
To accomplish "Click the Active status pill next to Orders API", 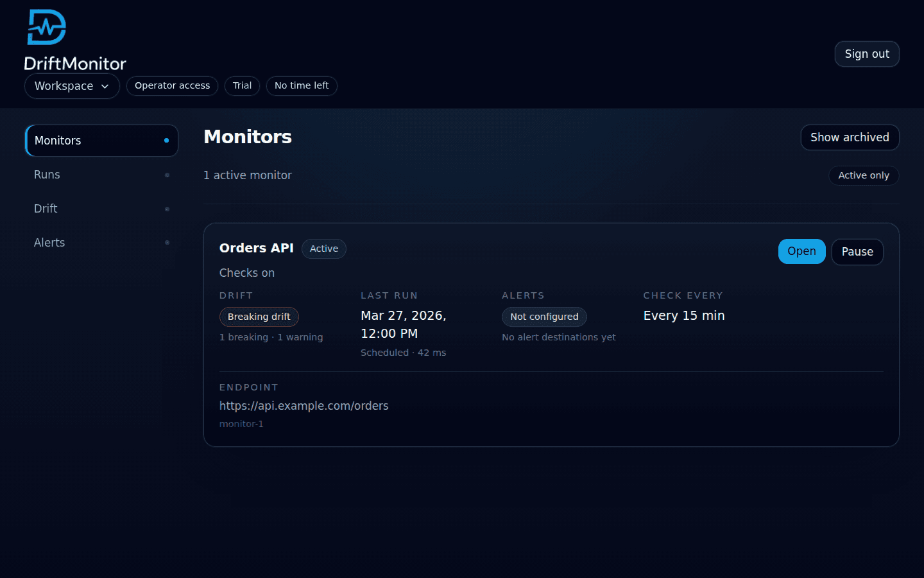I will [x=323, y=249].
